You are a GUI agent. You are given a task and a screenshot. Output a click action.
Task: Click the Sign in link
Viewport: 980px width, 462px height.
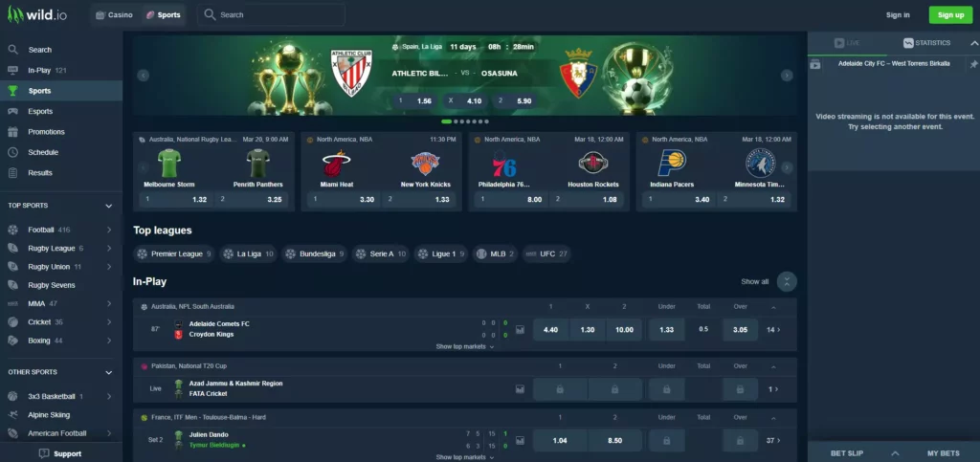tap(898, 15)
